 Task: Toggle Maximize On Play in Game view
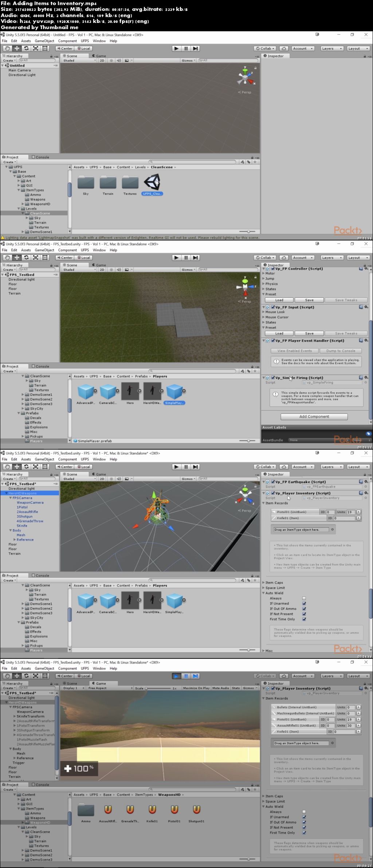point(196,688)
